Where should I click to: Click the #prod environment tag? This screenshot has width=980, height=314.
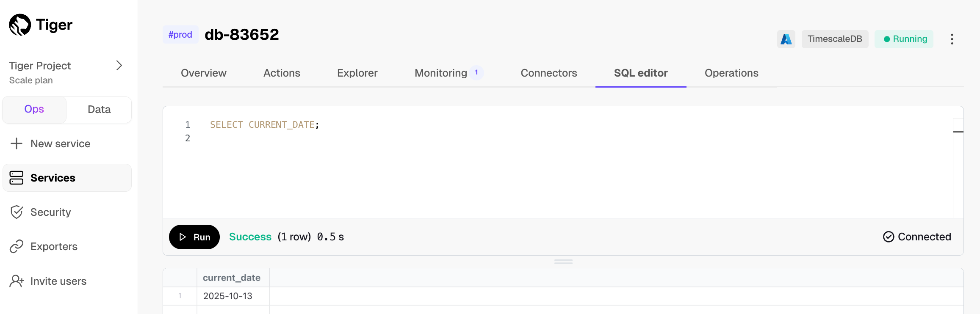180,35
